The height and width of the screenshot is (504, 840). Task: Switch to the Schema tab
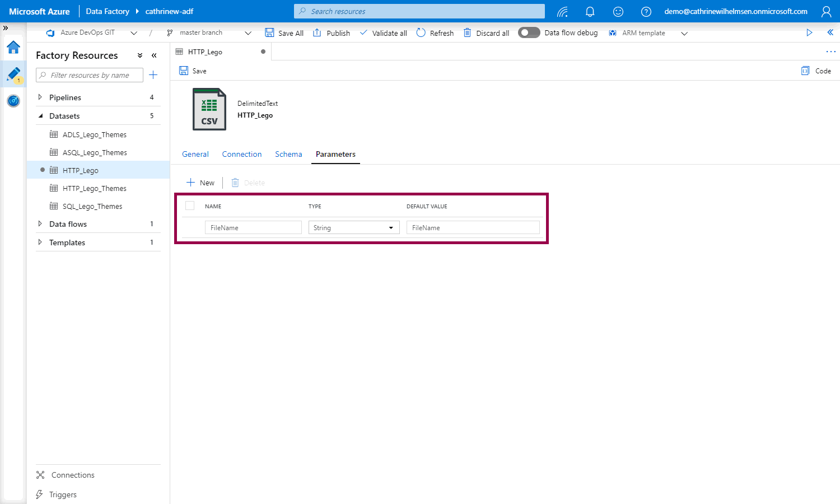click(x=288, y=155)
